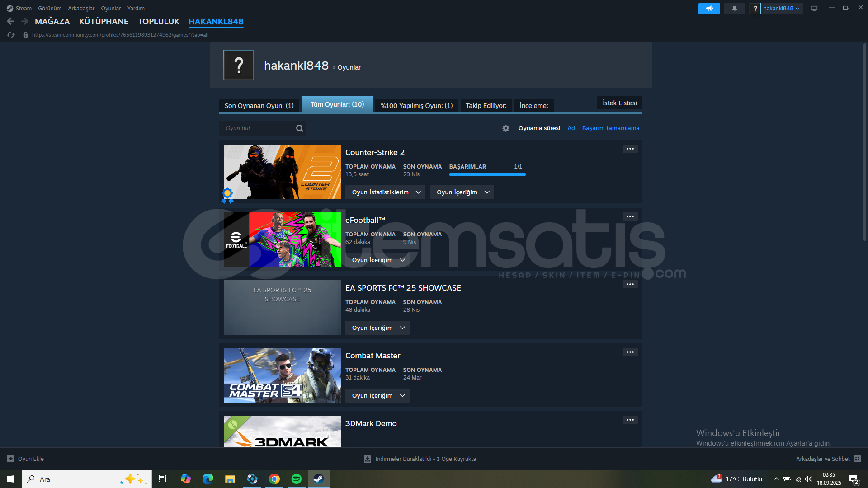Image resolution: width=868 pixels, height=488 pixels.
Task: Sort games by Başarım tamamlama
Action: (611, 128)
